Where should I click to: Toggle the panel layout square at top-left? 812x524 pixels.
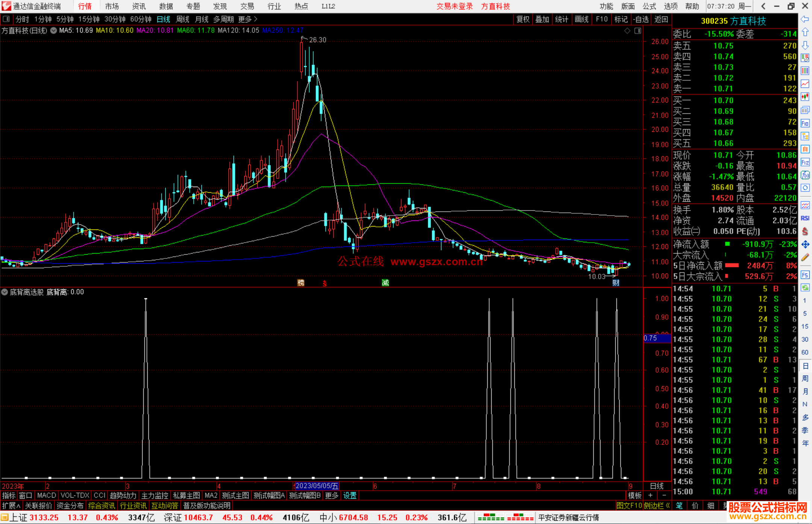click(6, 19)
